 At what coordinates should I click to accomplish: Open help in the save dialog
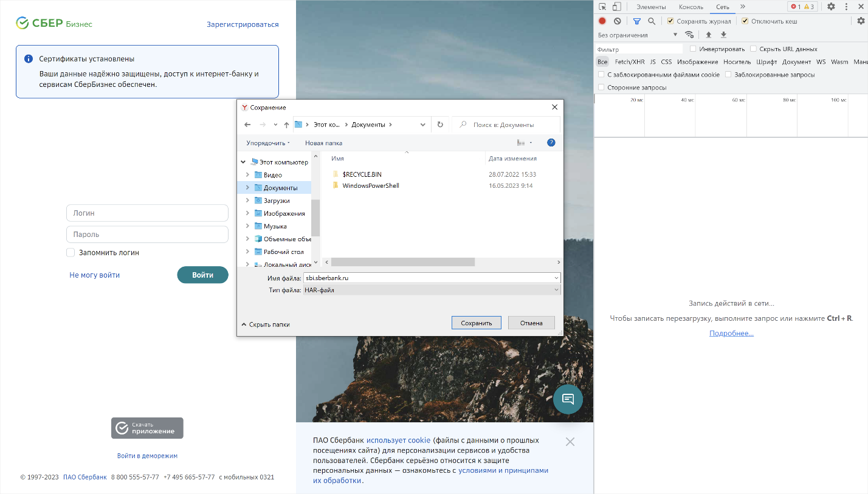pos(551,143)
